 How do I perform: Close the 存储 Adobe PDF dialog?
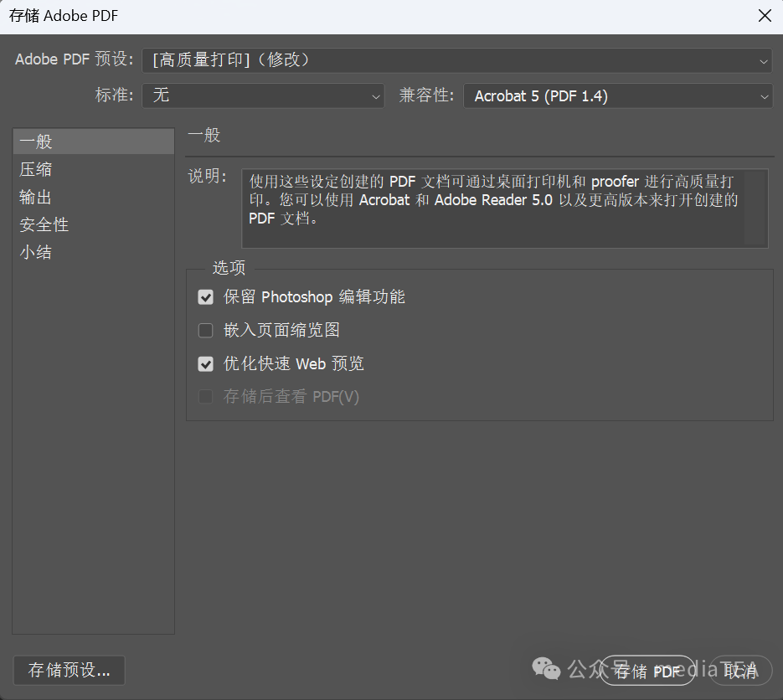[765, 16]
